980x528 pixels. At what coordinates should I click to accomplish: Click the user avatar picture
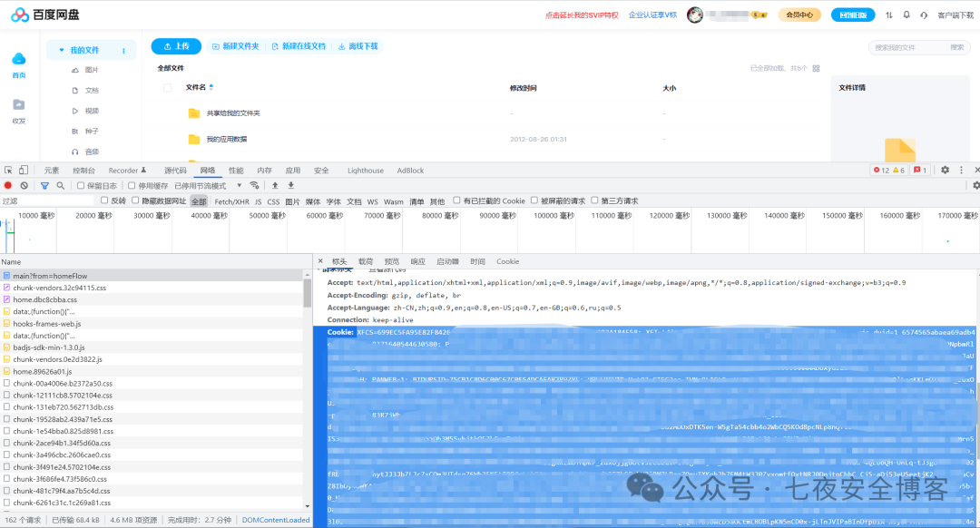pos(694,15)
